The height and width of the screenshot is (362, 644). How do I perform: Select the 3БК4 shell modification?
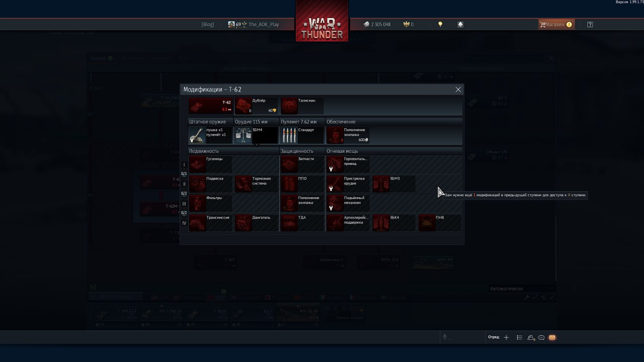(x=394, y=223)
